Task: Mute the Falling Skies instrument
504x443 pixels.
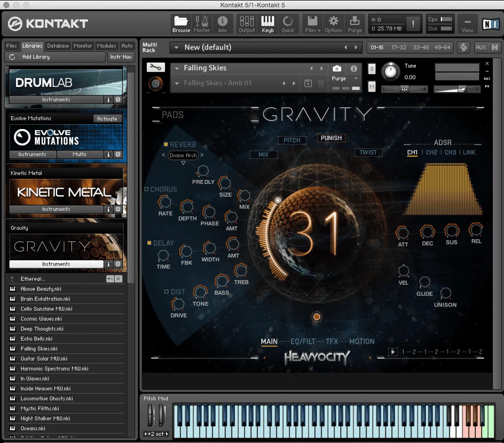Action: click(372, 87)
